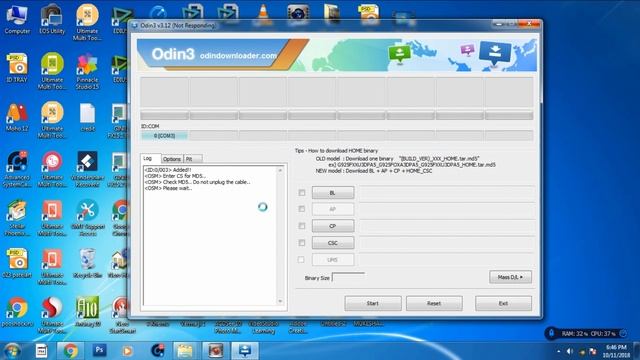Screen dimensions: 640x360
Task: Click the 'Check MD5.. Do not unplug' log line
Action: click(x=198, y=182)
